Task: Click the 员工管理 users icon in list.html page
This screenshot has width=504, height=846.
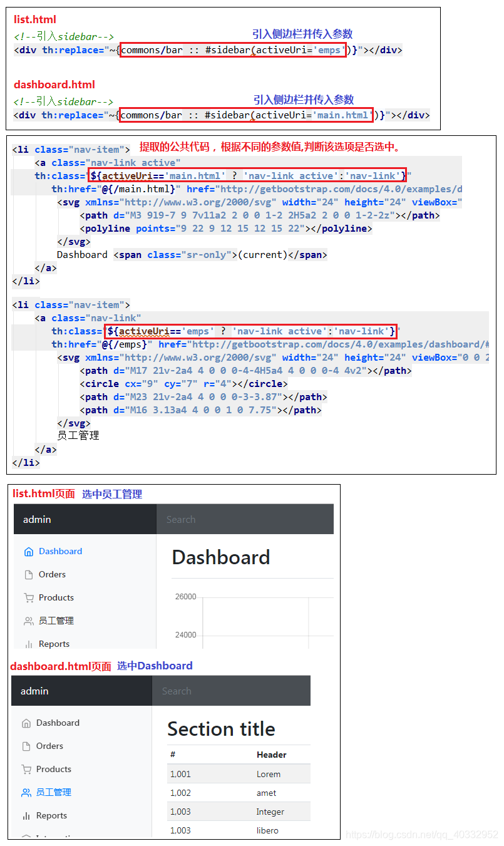Action: pos(28,621)
